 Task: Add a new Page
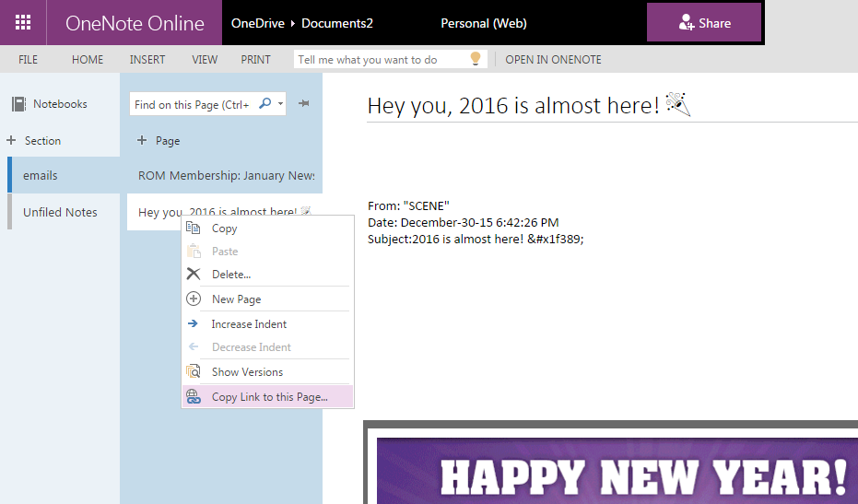159,141
